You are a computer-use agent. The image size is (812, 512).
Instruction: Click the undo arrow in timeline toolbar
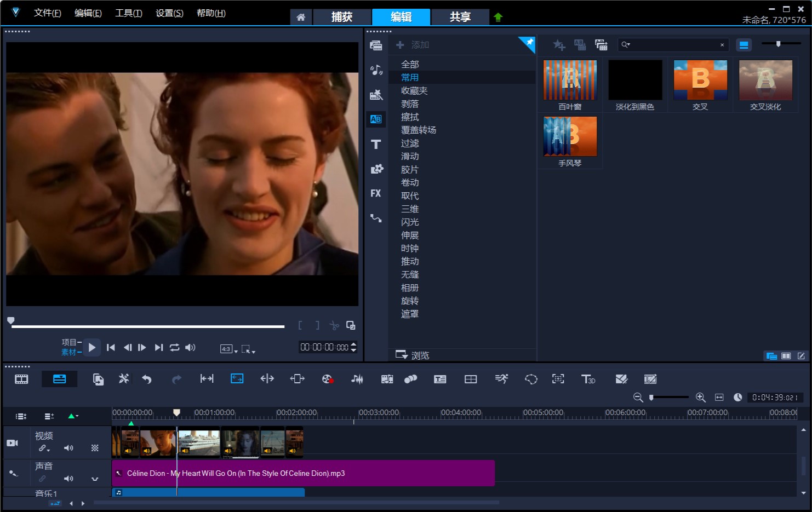147,379
